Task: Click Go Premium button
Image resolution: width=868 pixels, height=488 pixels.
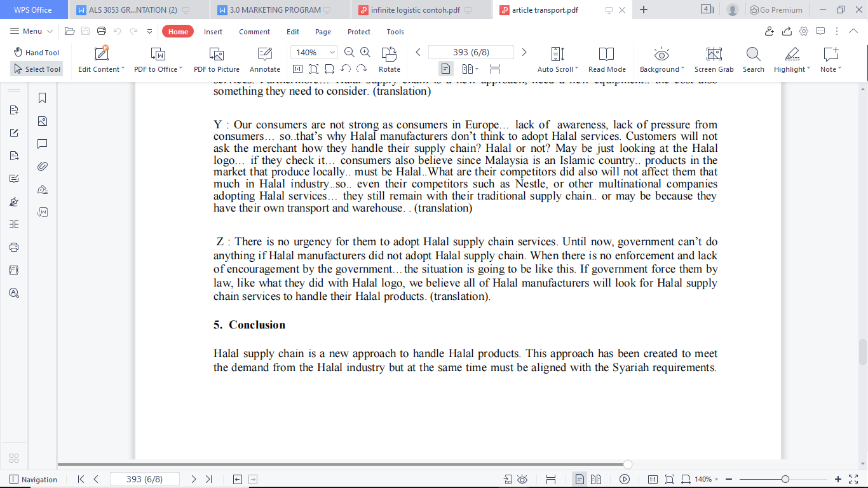Action: click(x=776, y=10)
